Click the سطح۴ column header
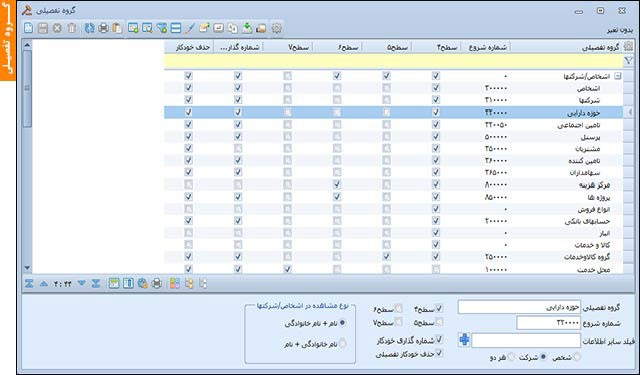The width and height of the screenshot is (640, 375). (436, 47)
